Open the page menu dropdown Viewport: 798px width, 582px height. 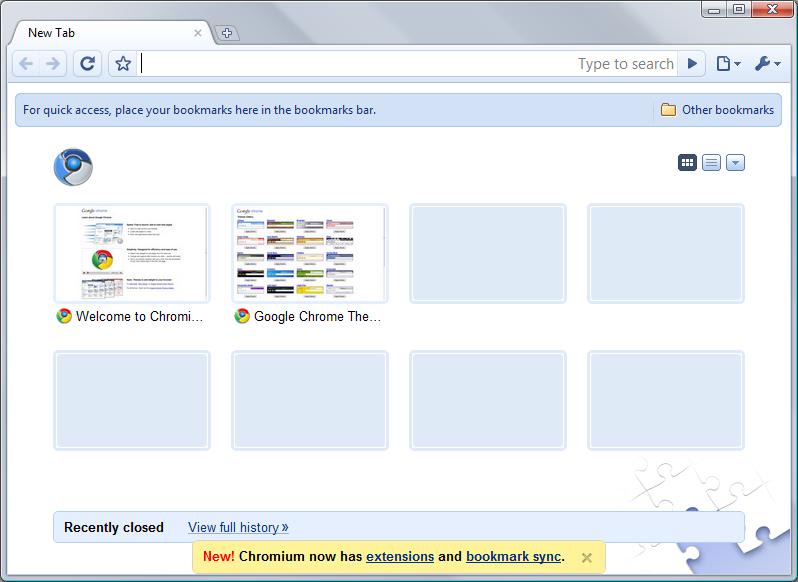pyautogui.click(x=728, y=64)
